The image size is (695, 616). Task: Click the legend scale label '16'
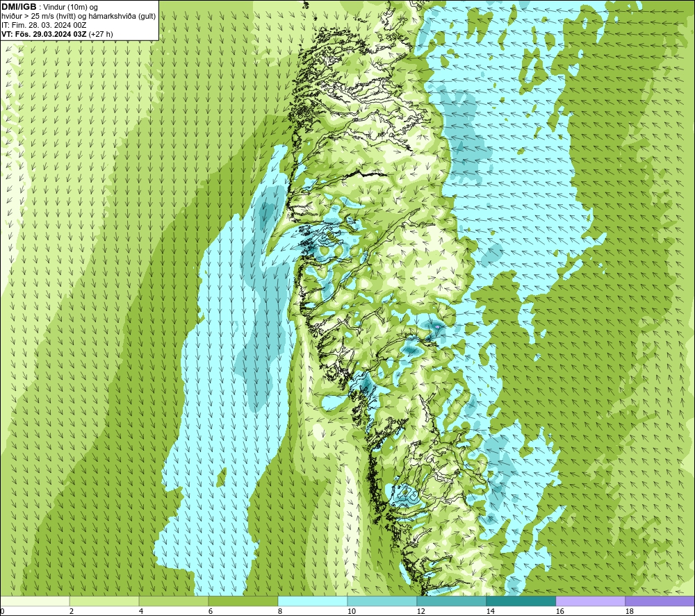(x=559, y=612)
